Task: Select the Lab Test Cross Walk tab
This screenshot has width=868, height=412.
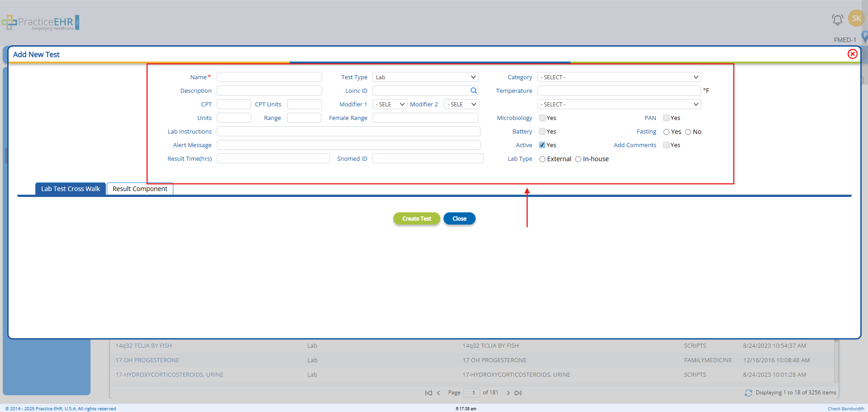Action: tap(71, 189)
